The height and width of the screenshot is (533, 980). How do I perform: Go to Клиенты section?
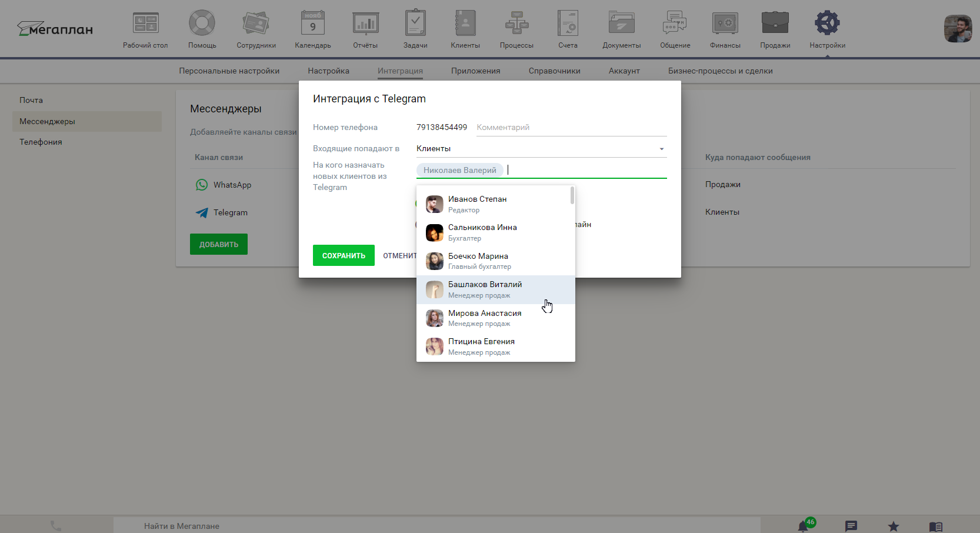[x=465, y=29]
